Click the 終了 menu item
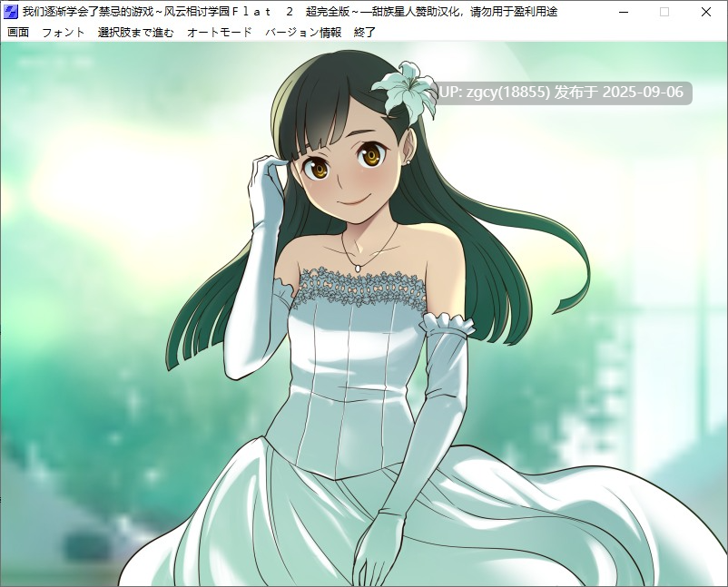Image resolution: width=728 pixels, height=587 pixels. [365, 32]
